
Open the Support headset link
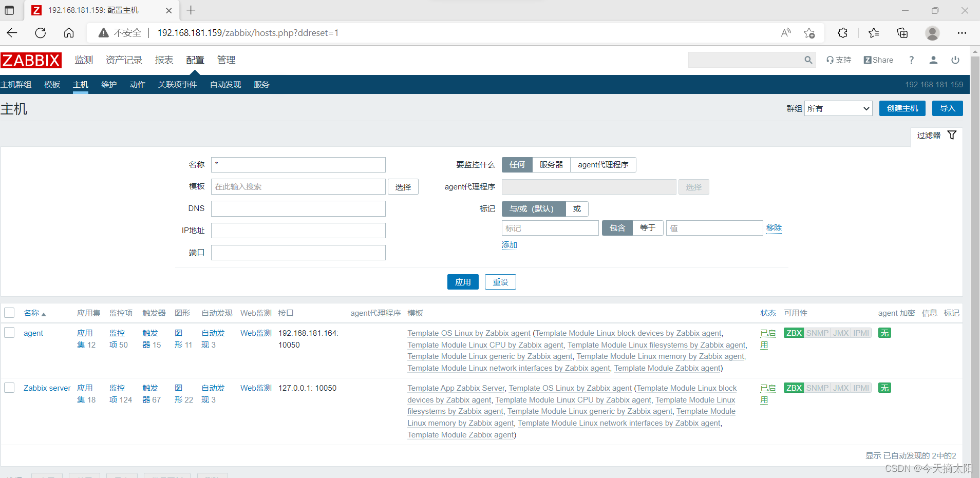coord(839,60)
